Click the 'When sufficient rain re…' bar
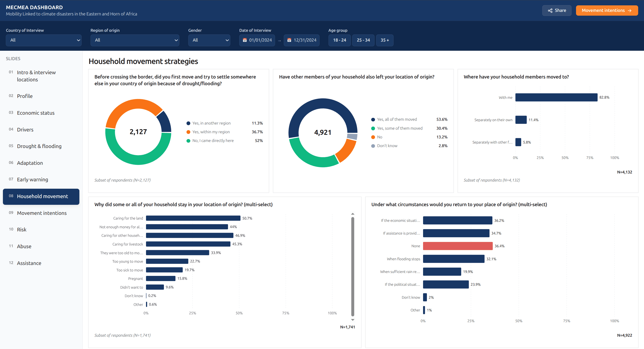This screenshot has width=644, height=349. pyautogui.click(x=442, y=272)
